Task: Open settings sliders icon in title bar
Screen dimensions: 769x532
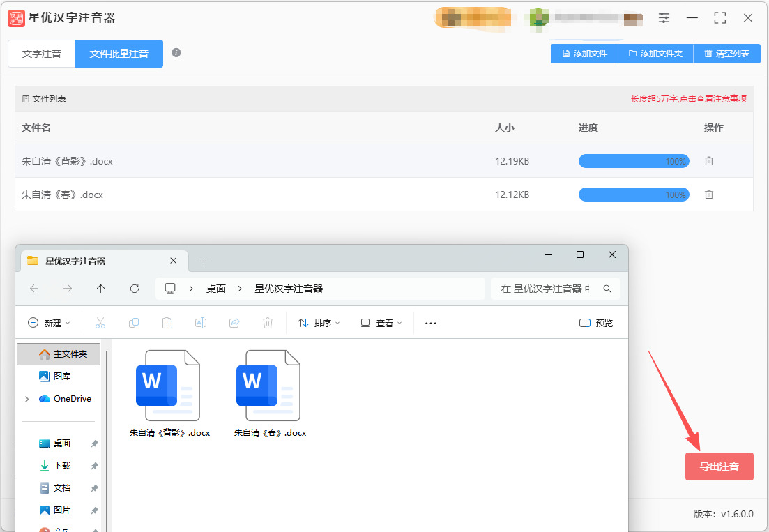Action: pos(664,18)
